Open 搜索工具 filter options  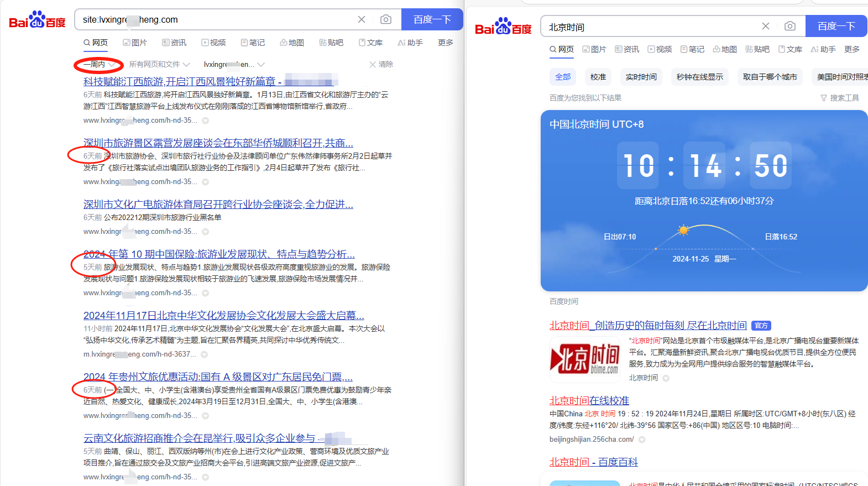840,98
